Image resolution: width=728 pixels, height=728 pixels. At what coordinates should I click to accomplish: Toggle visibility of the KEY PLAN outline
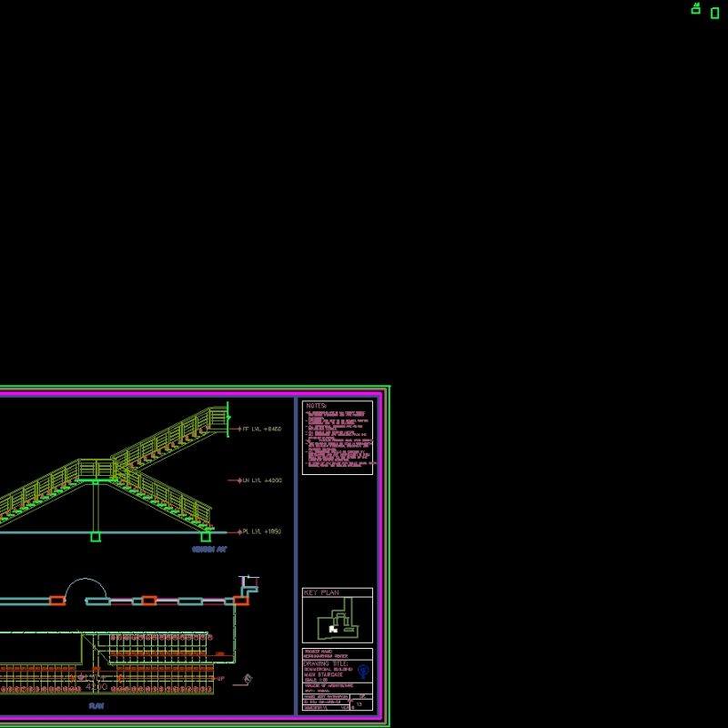coord(337,614)
